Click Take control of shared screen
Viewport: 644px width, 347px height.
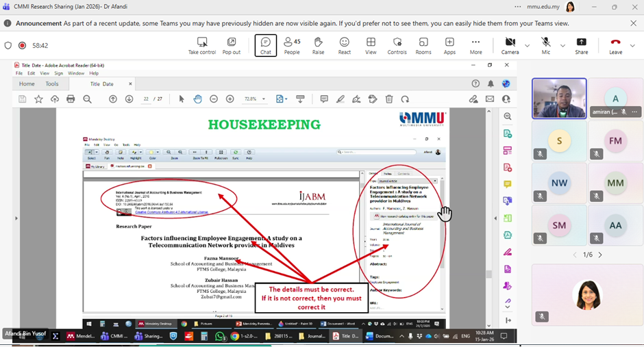[x=202, y=45]
